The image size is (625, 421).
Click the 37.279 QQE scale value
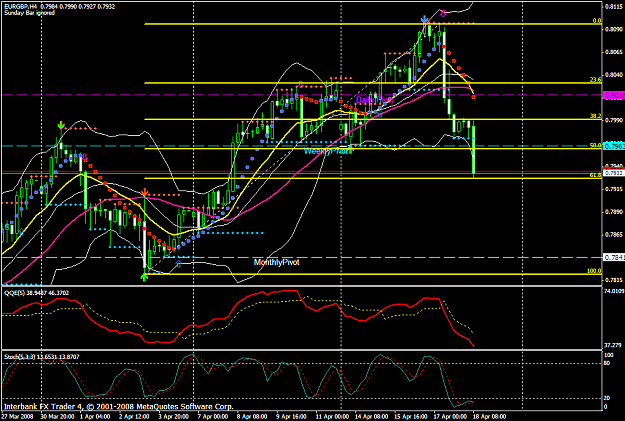(613, 345)
